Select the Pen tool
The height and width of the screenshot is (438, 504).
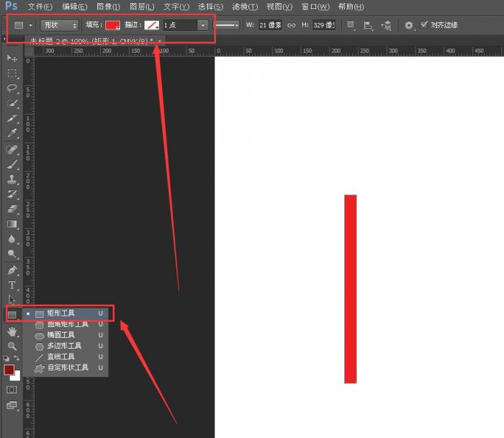12,270
